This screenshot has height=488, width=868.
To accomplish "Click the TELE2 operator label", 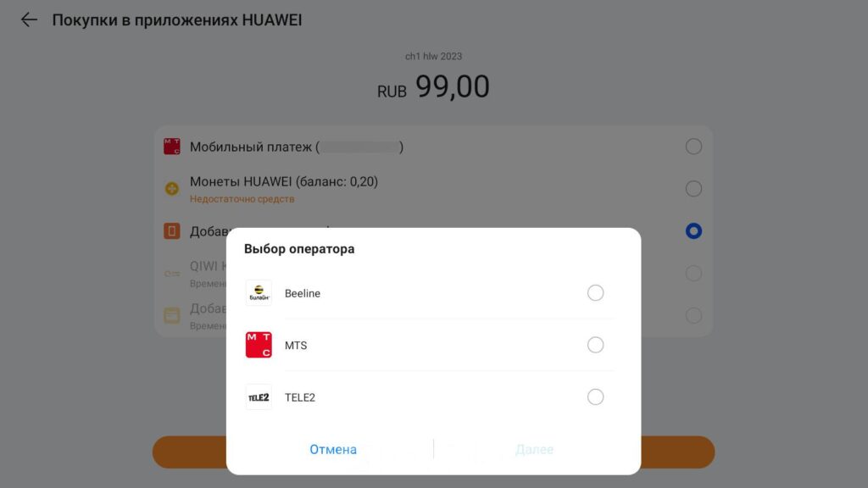I will [x=299, y=397].
